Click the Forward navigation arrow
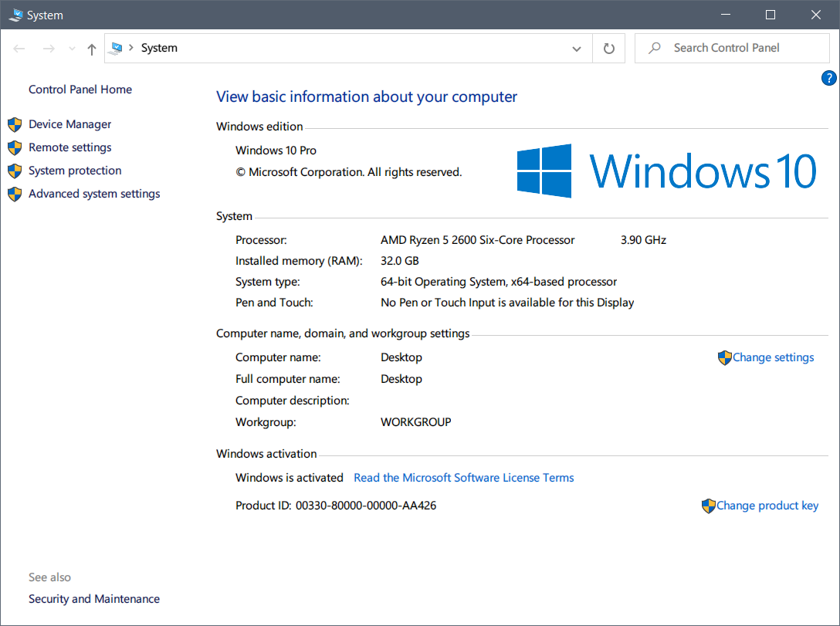Viewport: 840px width, 626px height. click(x=49, y=49)
